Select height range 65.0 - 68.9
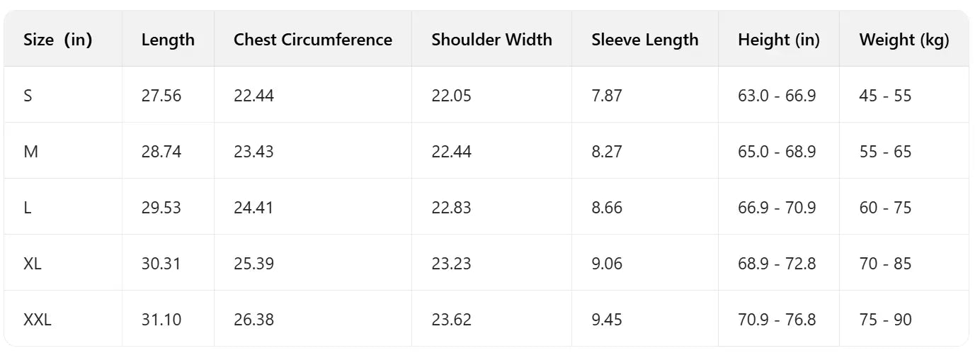Viewport: 980px width, 353px height. point(777,152)
